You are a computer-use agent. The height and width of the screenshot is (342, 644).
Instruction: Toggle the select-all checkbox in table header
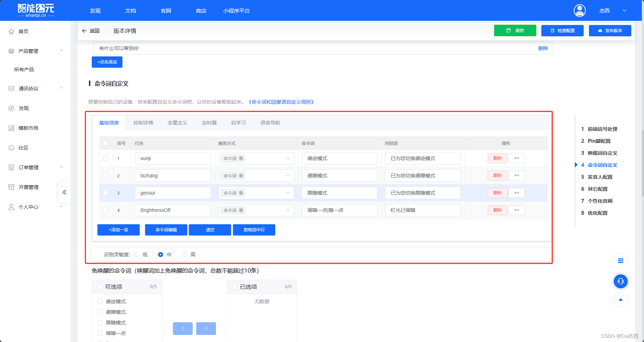(106, 143)
